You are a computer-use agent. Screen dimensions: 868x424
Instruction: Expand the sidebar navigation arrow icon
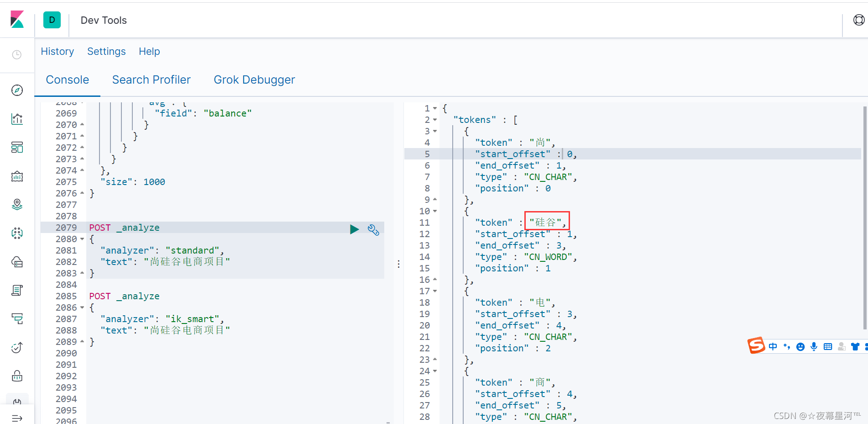click(x=17, y=418)
